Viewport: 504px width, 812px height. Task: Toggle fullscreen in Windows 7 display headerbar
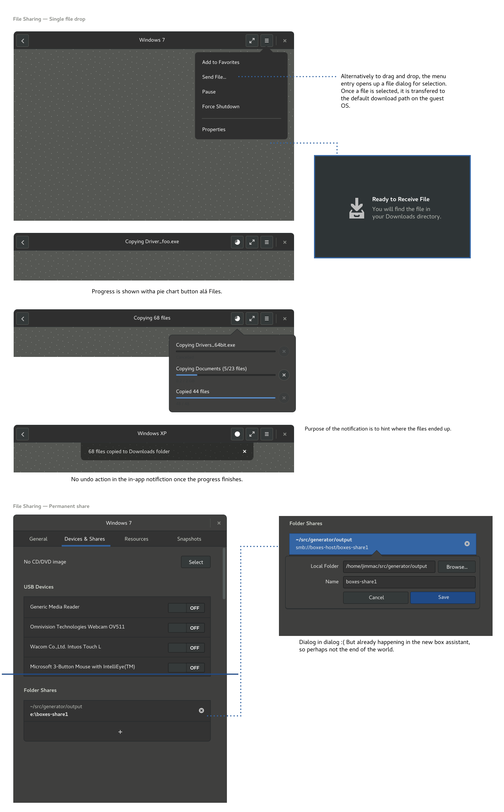coord(252,41)
